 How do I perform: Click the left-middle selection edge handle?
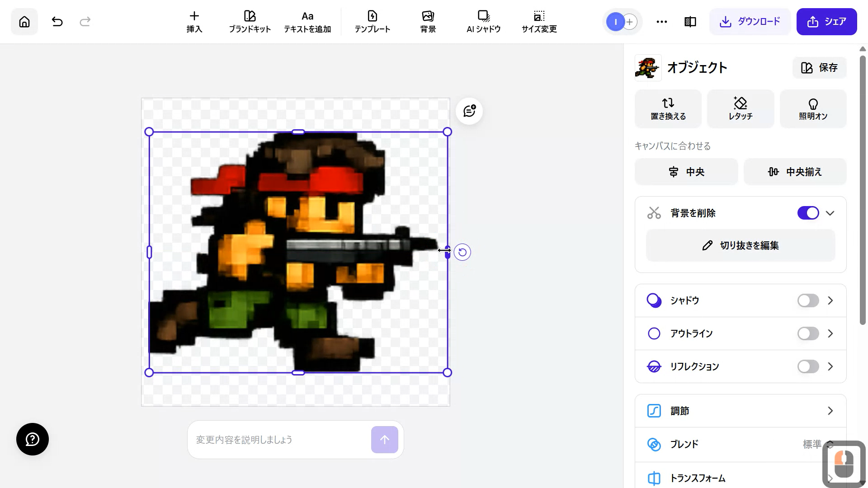[149, 252]
